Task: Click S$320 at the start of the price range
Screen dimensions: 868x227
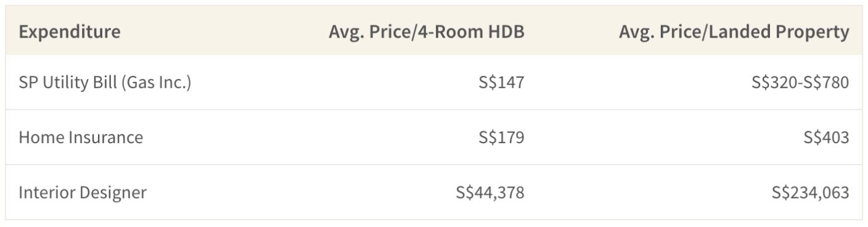Action: click(x=774, y=83)
